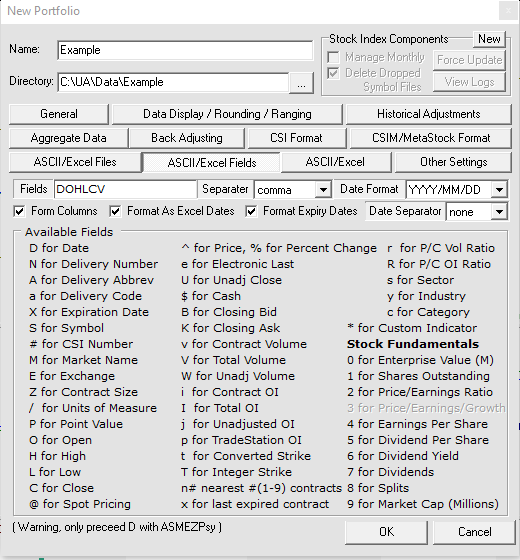Switch to Data Display / Rounding / Ranging tab
The image size is (520, 560).
pos(227,114)
